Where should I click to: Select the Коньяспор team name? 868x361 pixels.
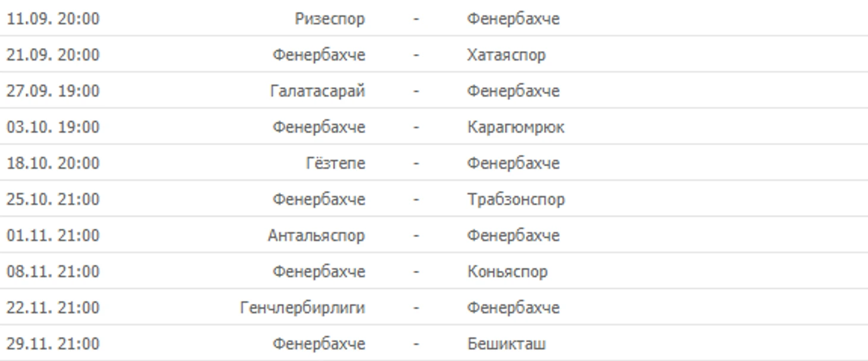pyautogui.click(x=508, y=272)
